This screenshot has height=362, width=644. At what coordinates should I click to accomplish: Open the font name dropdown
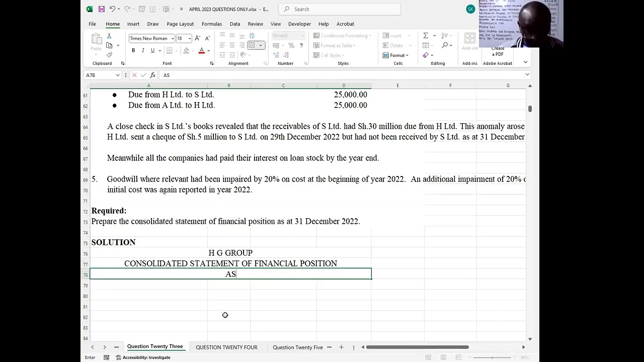click(172, 39)
